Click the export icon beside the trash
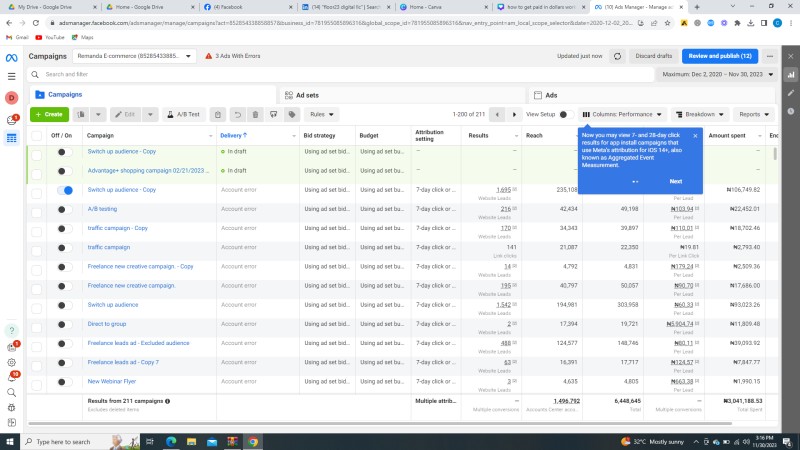The width and height of the screenshot is (800, 450). [273, 114]
